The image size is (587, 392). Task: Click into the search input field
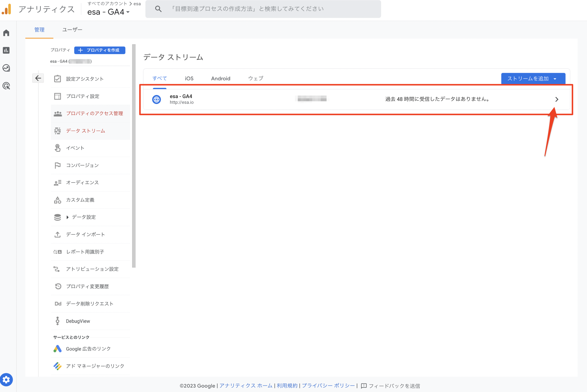[263, 9]
